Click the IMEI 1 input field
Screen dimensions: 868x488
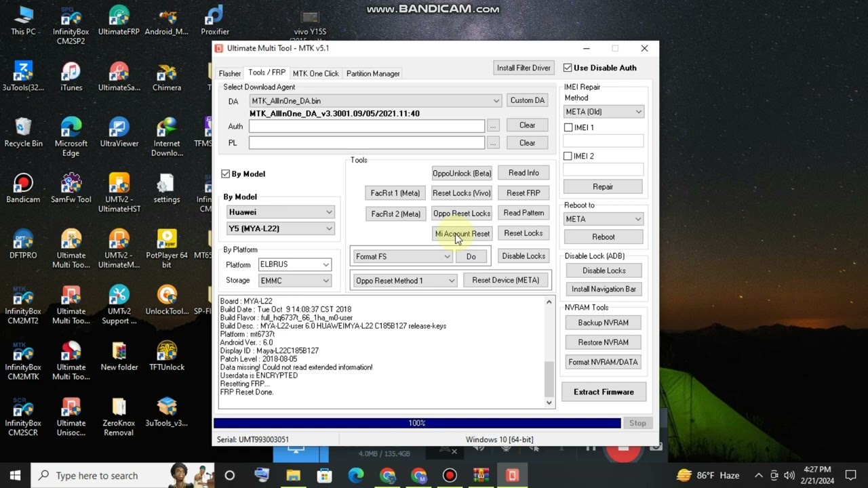[603, 141]
